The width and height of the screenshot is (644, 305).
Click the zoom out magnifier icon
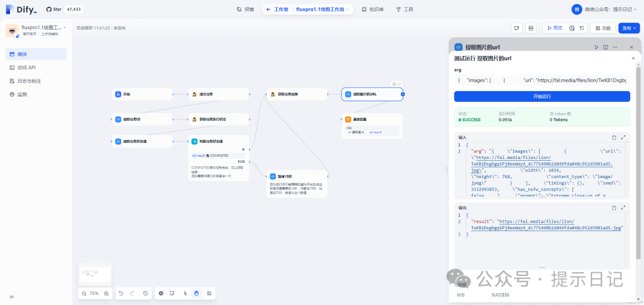point(84,294)
